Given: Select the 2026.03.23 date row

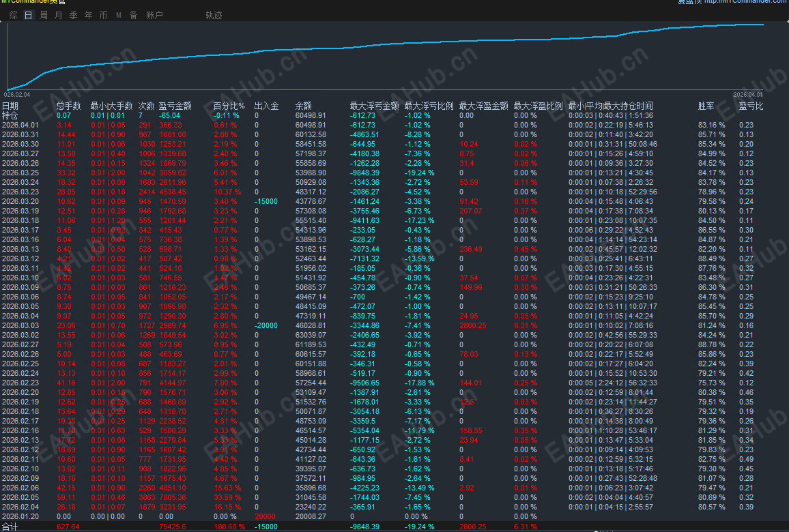Looking at the screenshot, I should 20,192.
